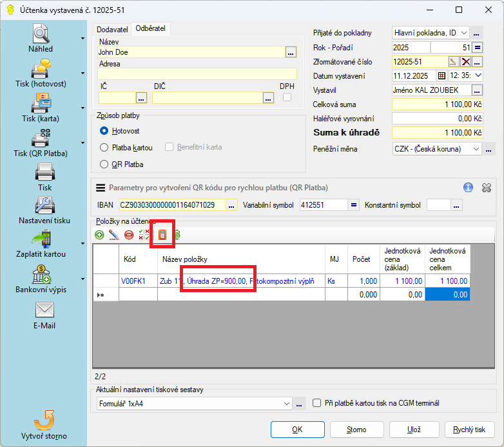The height and width of the screenshot is (447, 504).
Task: Click the IBAN input field
Action: tap(172, 205)
